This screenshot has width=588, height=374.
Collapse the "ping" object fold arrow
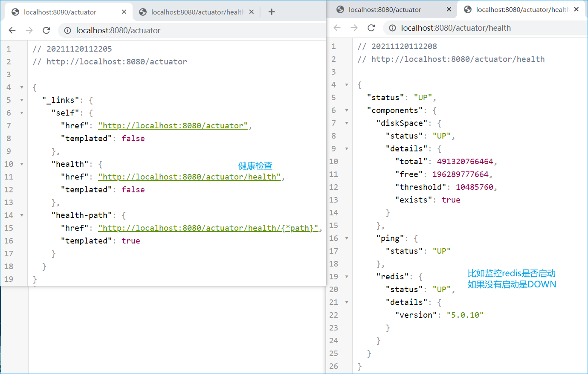pyautogui.click(x=347, y=238)
